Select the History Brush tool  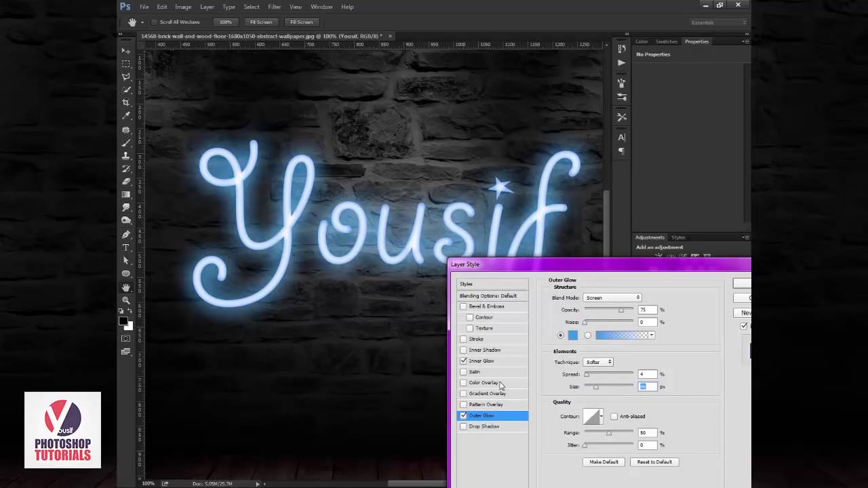[x=126, y=169]
